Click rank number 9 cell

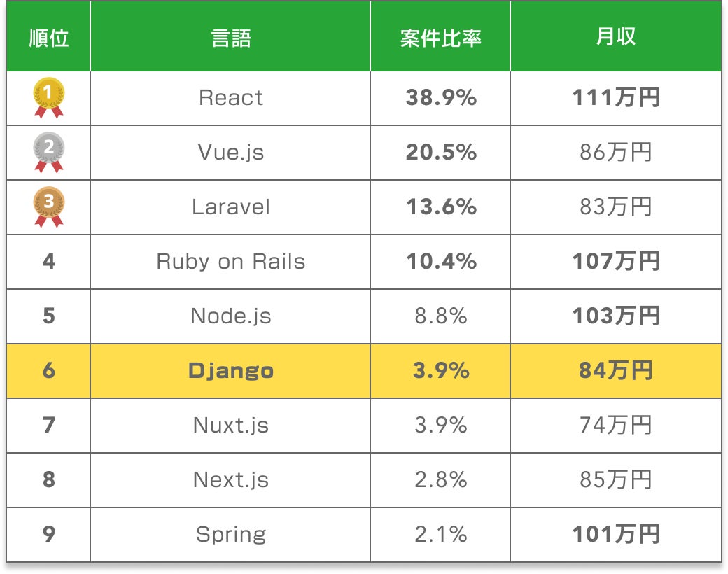pyautogui.click(x=48, y=535)
